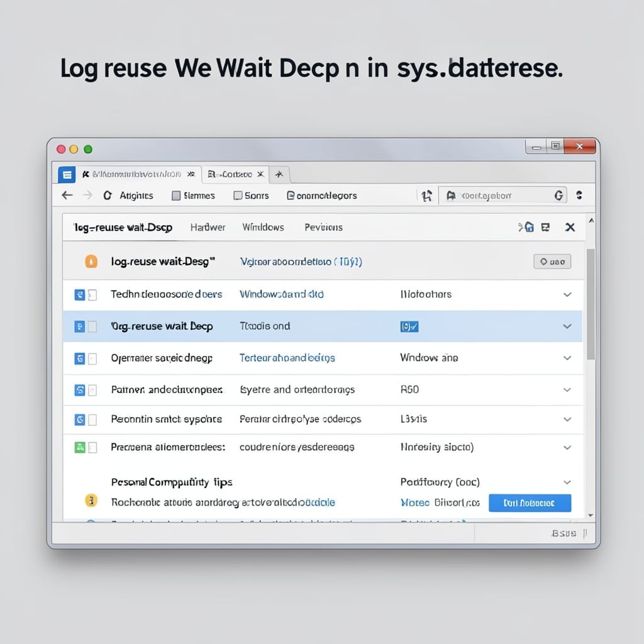Click the green icon in the Precuena row
Screen dimensions: 644x644
(x=80, y=447)
